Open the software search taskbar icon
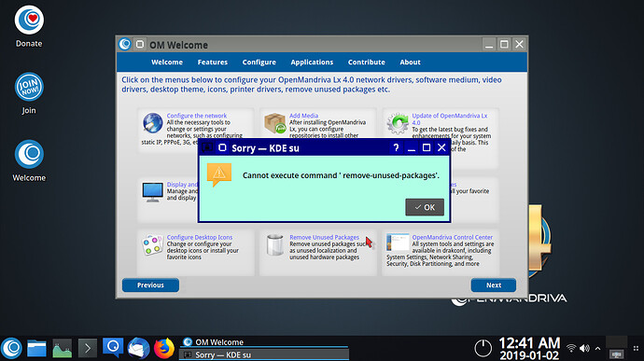Viewport: 644px width, 361px height. 113,347
